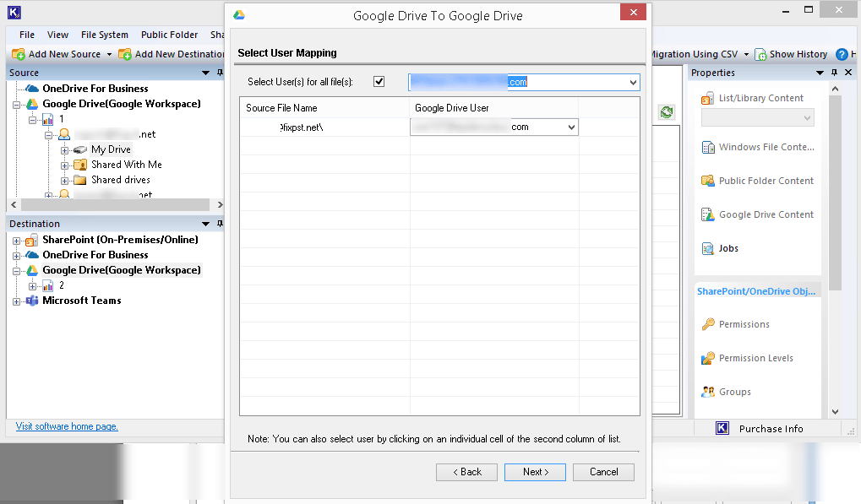Screen dimensions: 861x504
Task: Click the blue help question mark icon
Action: click(842, 54)
